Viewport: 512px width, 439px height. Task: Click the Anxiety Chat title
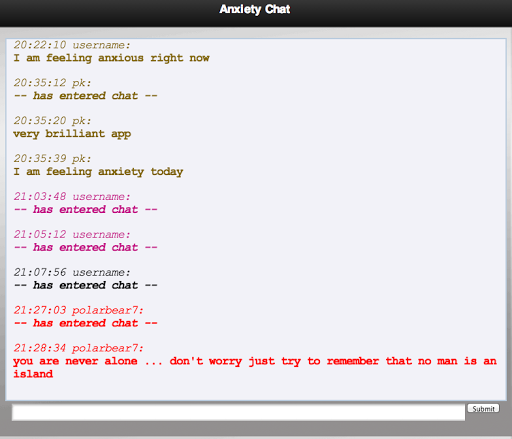pyautogui.click(x=255, y=9)
